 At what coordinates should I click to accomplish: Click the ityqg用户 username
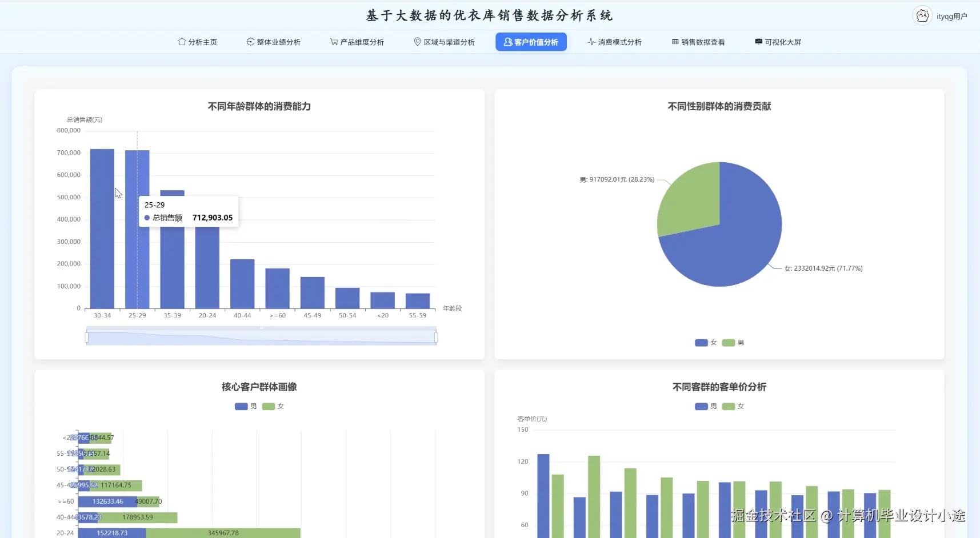(951, 16)
